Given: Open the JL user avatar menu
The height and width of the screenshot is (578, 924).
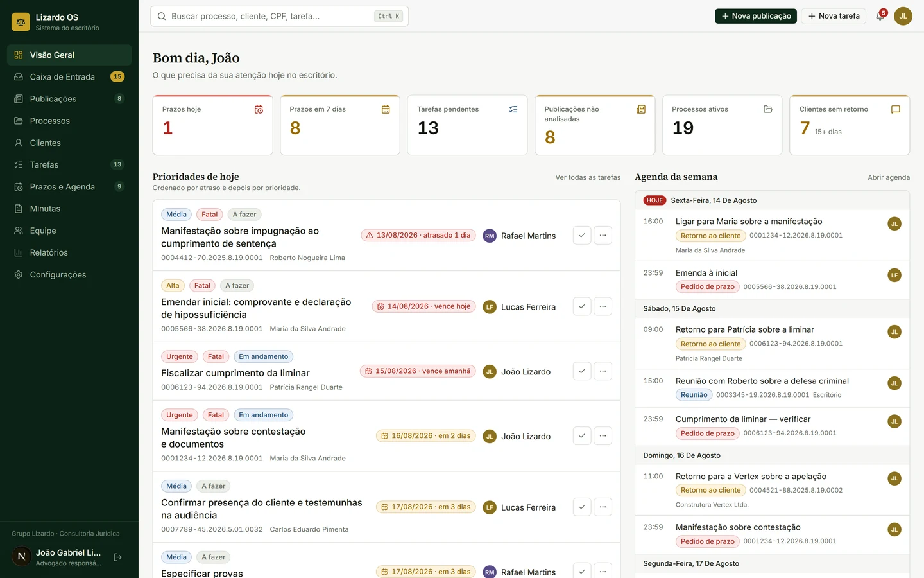Looking at the screenshot, I should click(903, 16).
